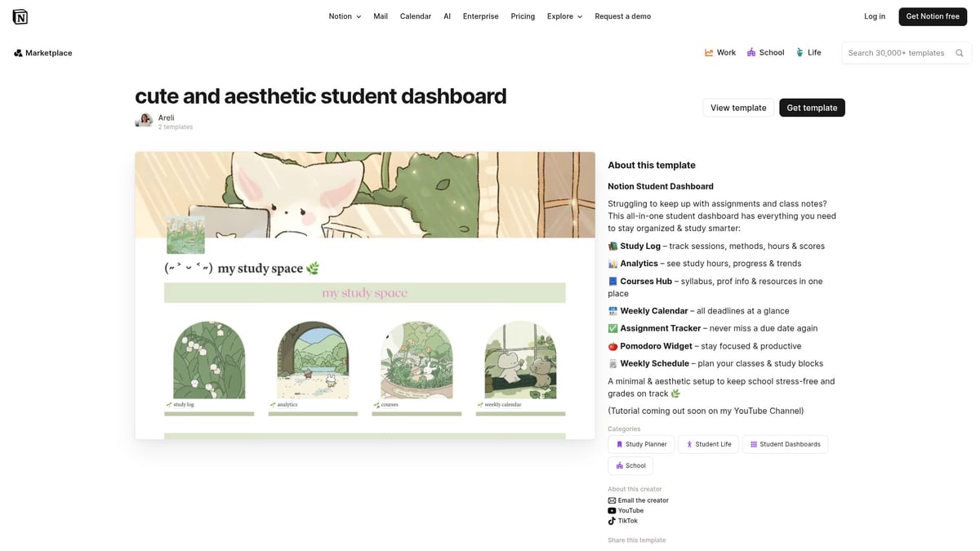Image resolution: width=980 pixels, height=551 pixels.
Task: Open the Pricing menu item
Action: 522,16
